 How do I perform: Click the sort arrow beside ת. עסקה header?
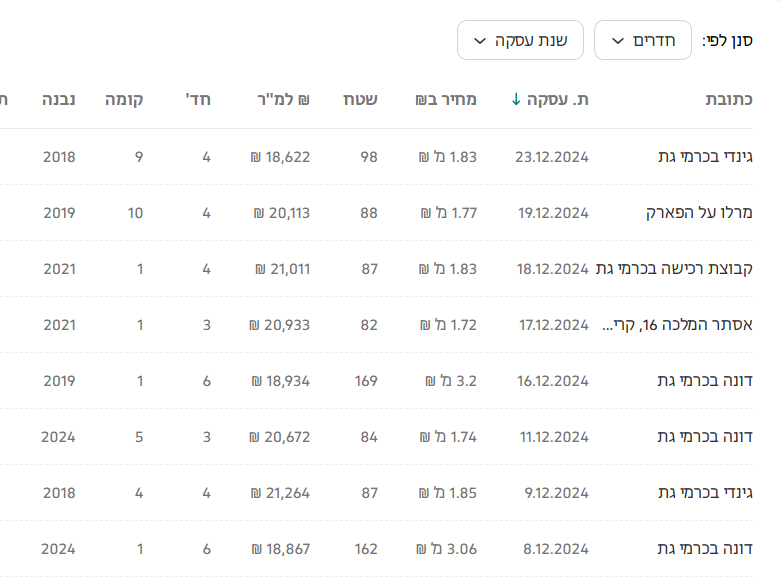coord(516,100)
